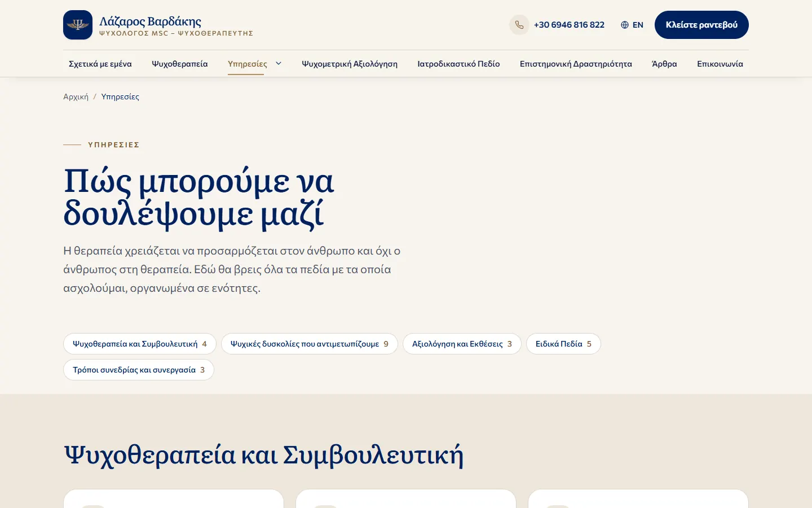The image size is (812, 508).
Task: Click the site logo emblem icon
Action: click(78, 25)
